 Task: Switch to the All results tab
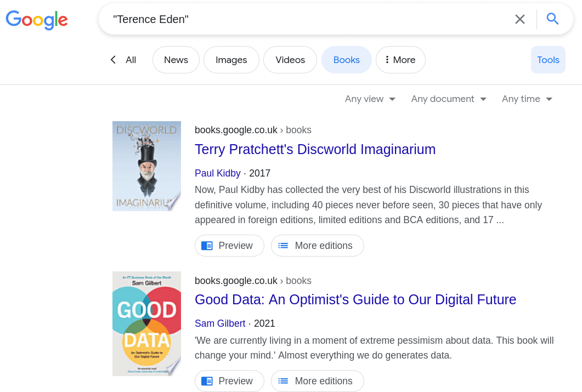[x=131, y=60]
